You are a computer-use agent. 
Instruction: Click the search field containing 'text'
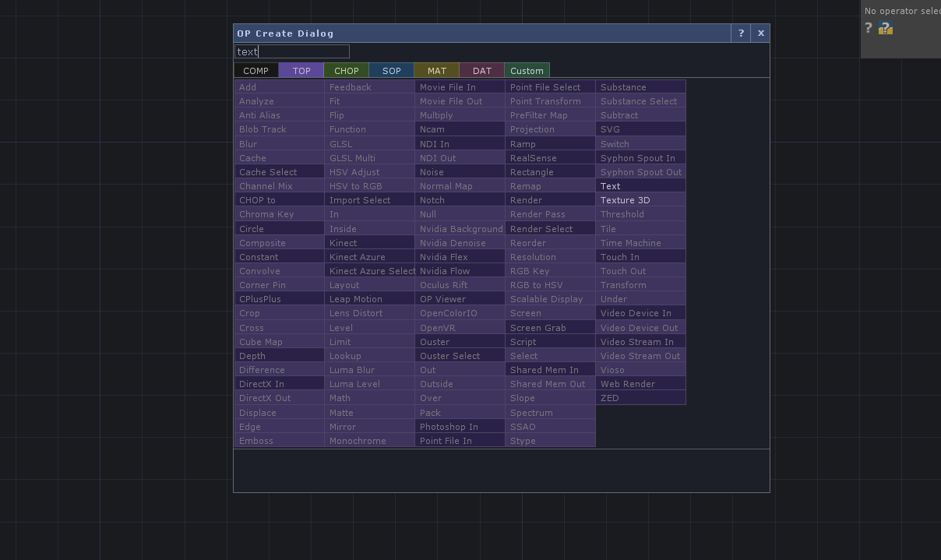click(x=292, y=51)
